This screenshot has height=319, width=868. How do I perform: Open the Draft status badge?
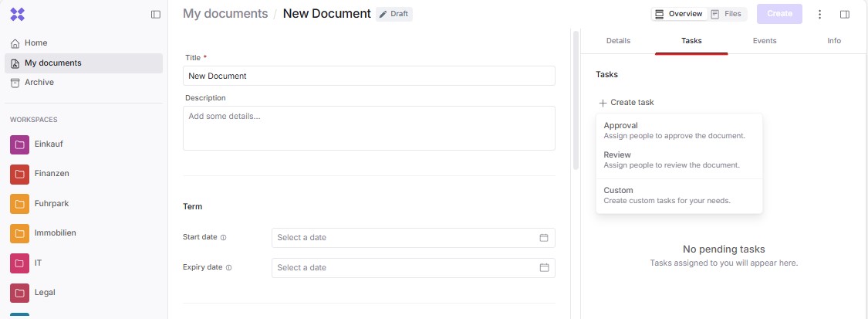(x=394, y=14)
